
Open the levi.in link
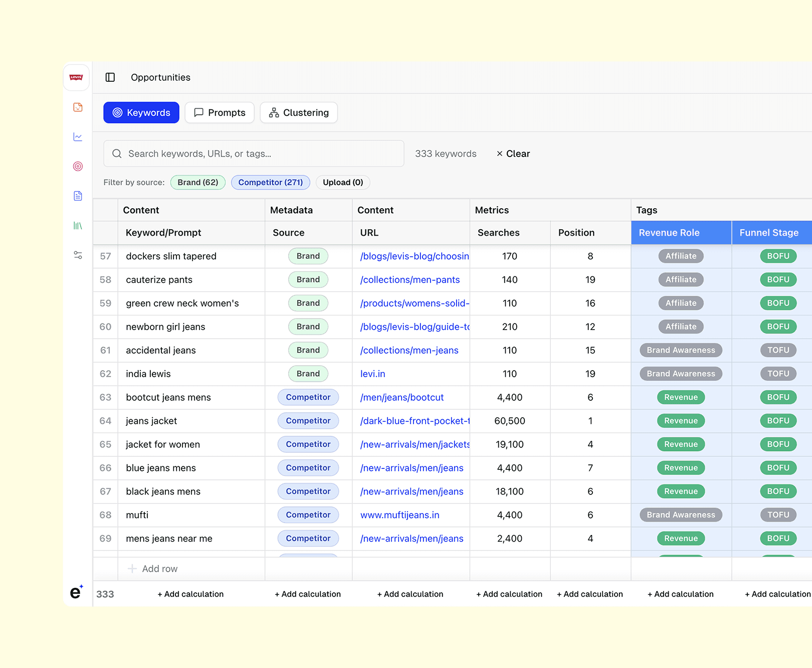[x=373, y=374]
